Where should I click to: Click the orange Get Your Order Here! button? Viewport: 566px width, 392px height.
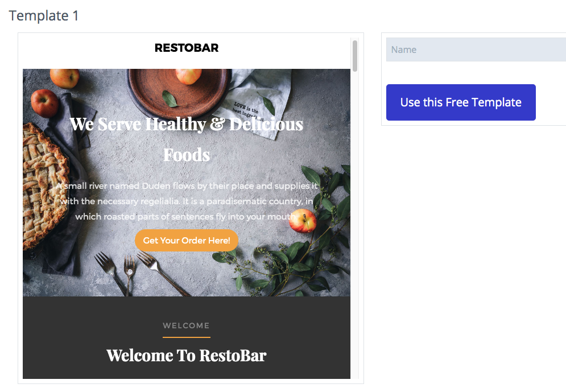pyautogui.click(x=186, y=241)
